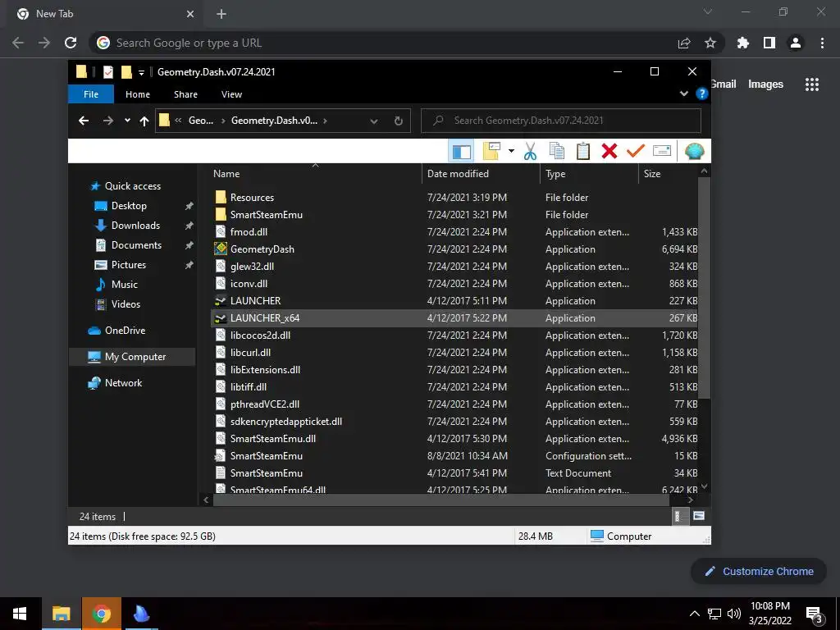Click the Chrome share page icon
Viewport: 840px width, 630px height.
tap(684, 43)
